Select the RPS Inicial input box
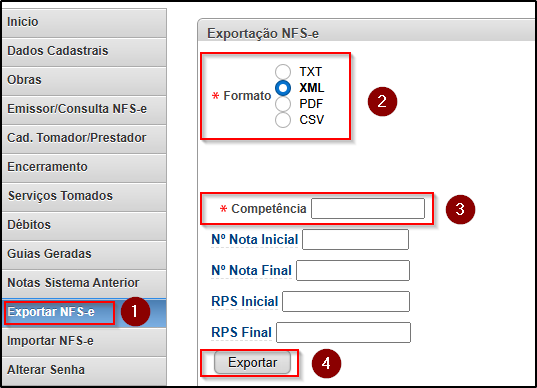Image resolution: width=537 pixels, height=388 pixels. point(346,301)
